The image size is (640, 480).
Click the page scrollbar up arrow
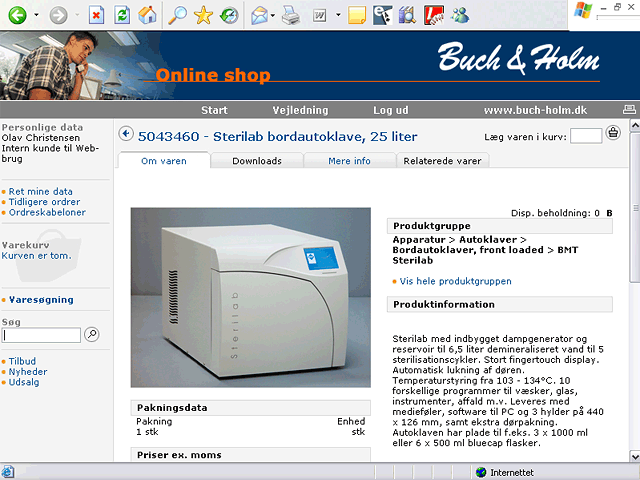point(635,125)
